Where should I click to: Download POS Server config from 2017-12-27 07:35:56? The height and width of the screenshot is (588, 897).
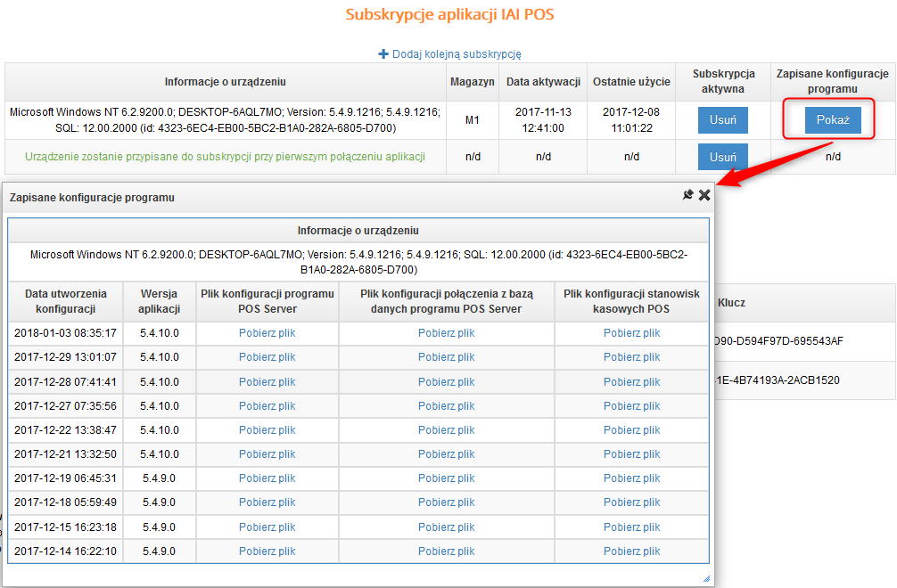[267, 406]
